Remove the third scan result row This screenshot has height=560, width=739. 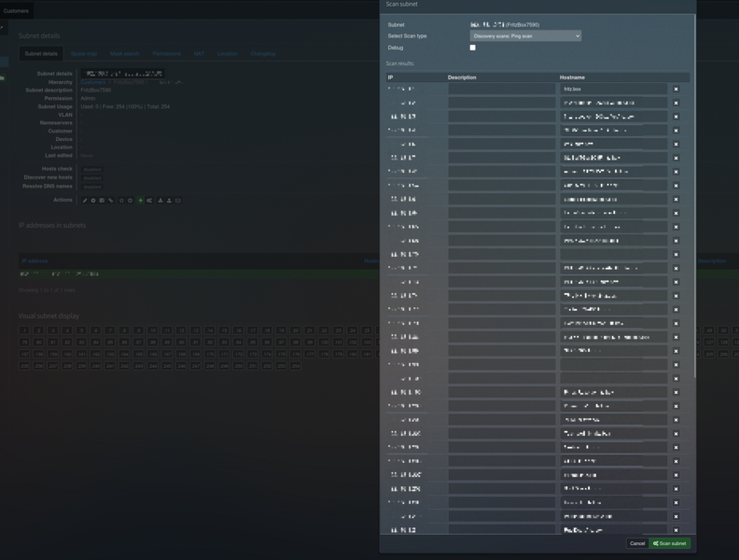(676, 117)
